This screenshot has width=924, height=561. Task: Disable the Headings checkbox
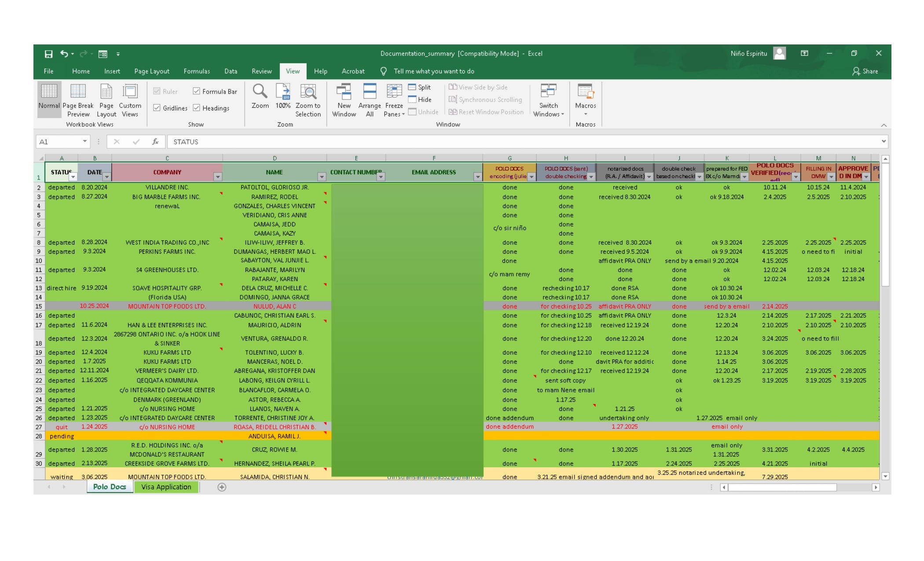pos(197,108)
